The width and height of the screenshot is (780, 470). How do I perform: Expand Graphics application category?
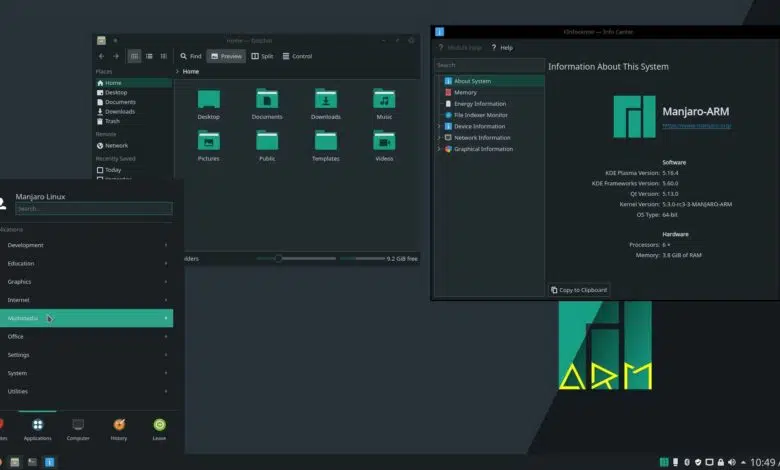87,282
